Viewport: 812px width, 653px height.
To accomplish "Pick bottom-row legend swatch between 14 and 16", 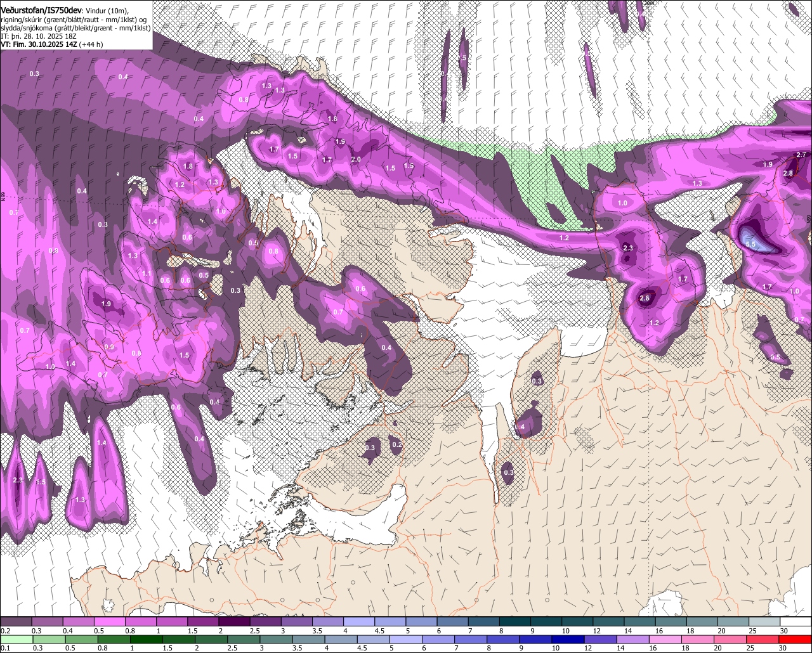I will pos(633,639).
